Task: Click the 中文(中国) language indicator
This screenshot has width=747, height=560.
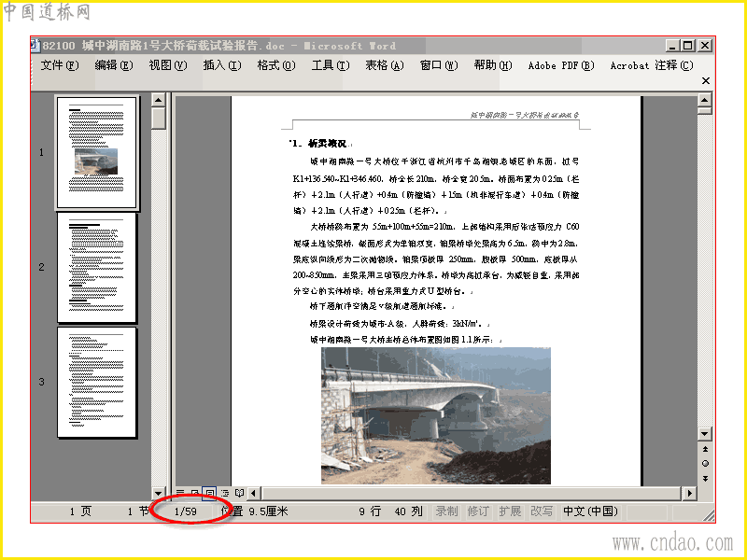Action: (590, 511)
